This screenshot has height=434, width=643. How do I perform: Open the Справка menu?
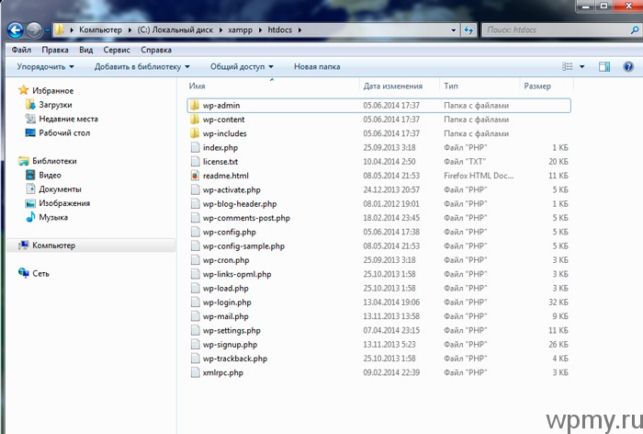(x=156, y=50)
